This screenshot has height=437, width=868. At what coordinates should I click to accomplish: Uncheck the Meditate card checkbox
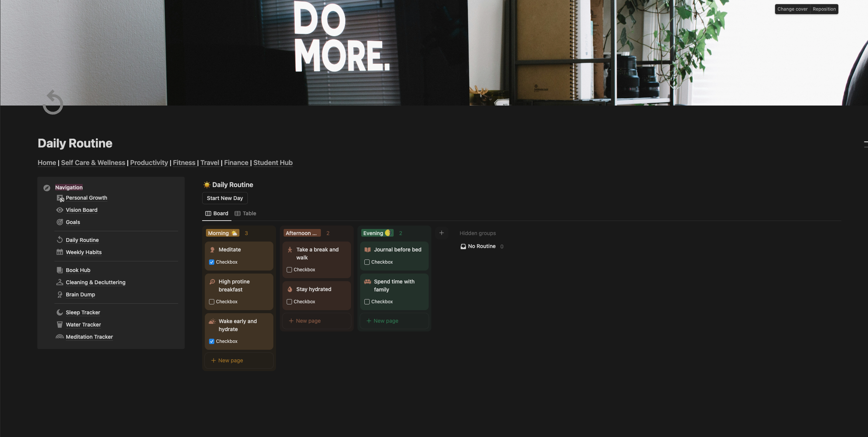pyautogui.click(x=212, y=262)
